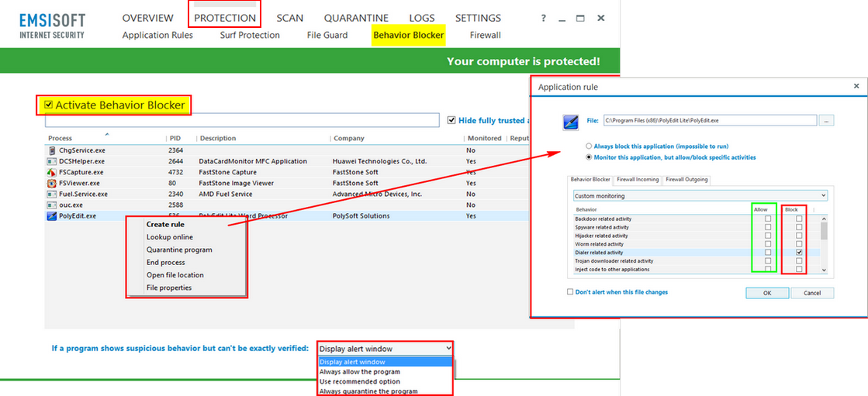Click the ouc.exe process icon

[51, 205]
